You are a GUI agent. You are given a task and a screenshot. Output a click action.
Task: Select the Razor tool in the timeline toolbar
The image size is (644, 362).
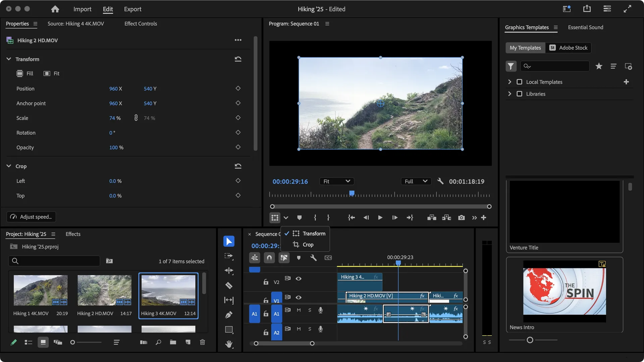tap(229, 286)
